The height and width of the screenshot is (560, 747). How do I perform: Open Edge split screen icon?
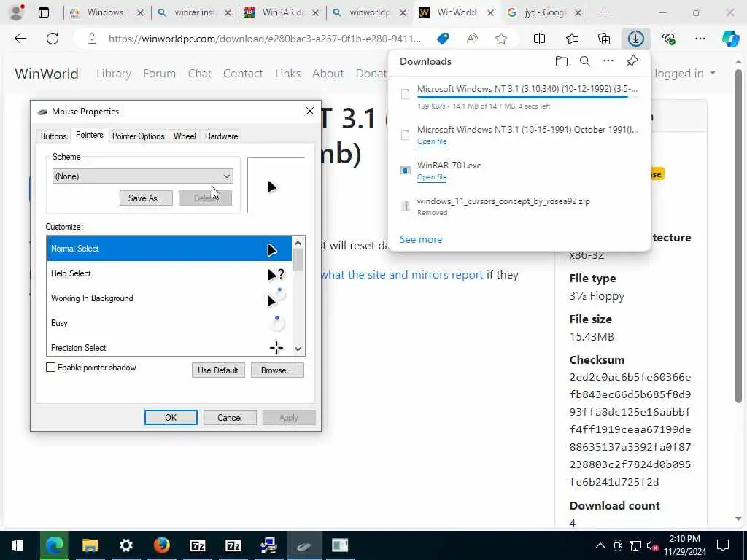[539, 39]
